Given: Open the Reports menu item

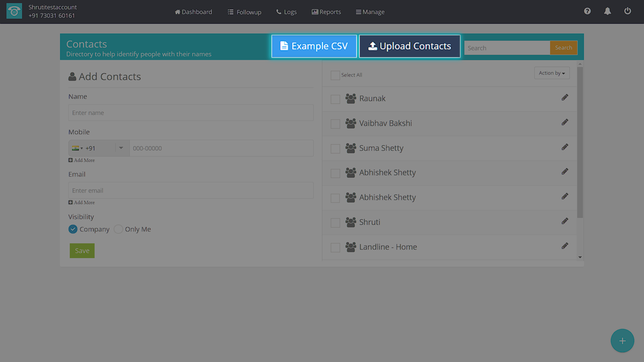Looking at the screenshot, I should pyautogui.click(x=326, y=12).
